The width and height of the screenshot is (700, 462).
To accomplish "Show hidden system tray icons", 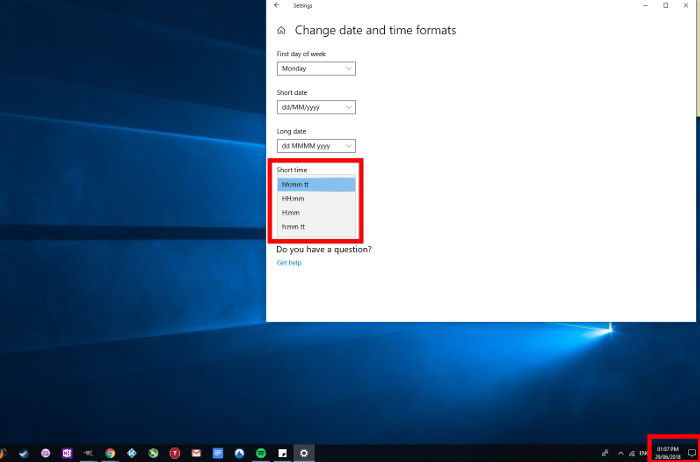I will point(621,453).
